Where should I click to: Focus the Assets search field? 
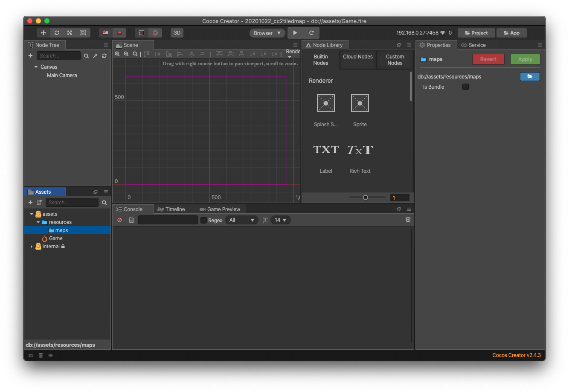pos(72,203)
